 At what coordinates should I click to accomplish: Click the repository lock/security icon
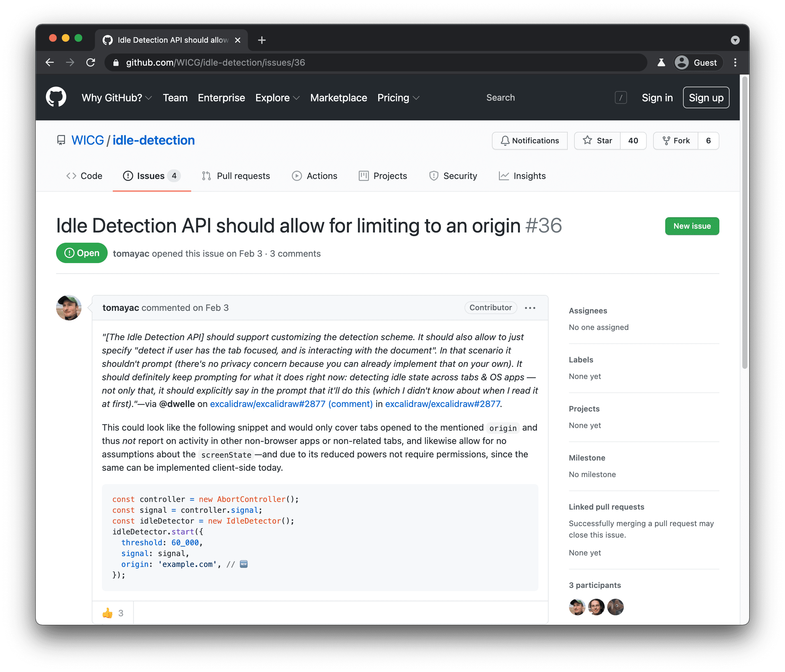click(433, 176)
